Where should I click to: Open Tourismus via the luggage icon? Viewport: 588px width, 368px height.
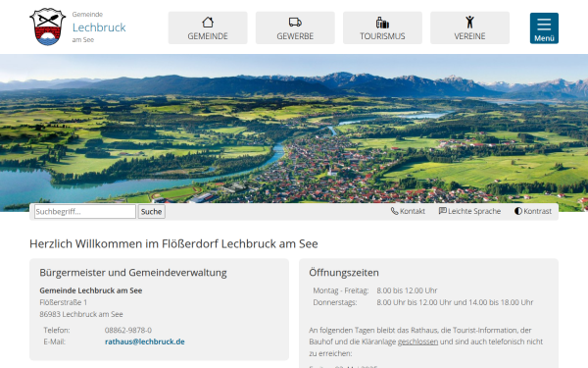coord(382,23)
